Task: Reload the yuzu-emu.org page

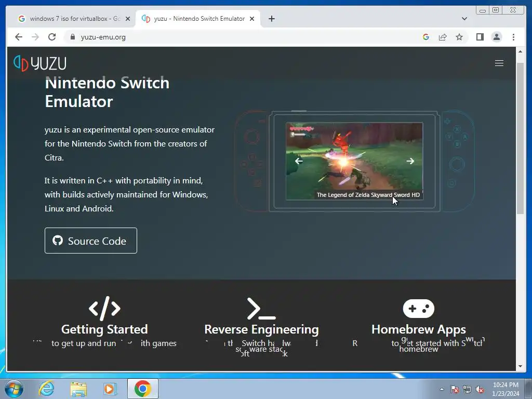Action: 52,37
